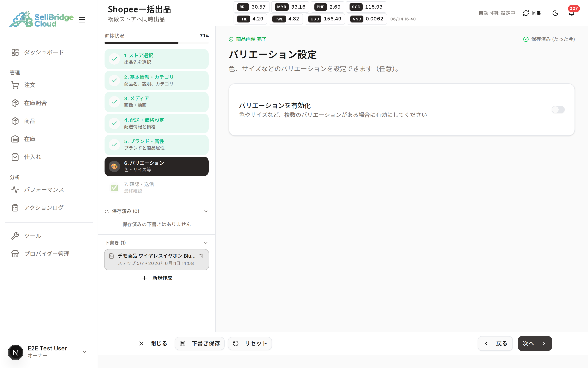Click the 自動同期: 設定中 status
Viewport: 588px width, 368px height.
[497, 13]
